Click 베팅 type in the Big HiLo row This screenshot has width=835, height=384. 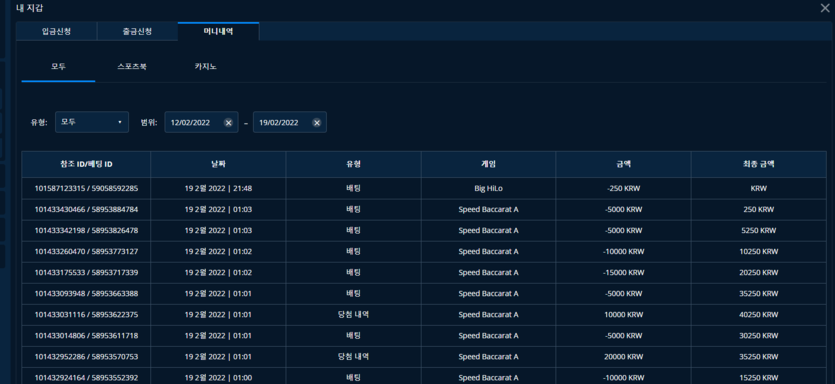pyautogui.click(x=354, y=189)
